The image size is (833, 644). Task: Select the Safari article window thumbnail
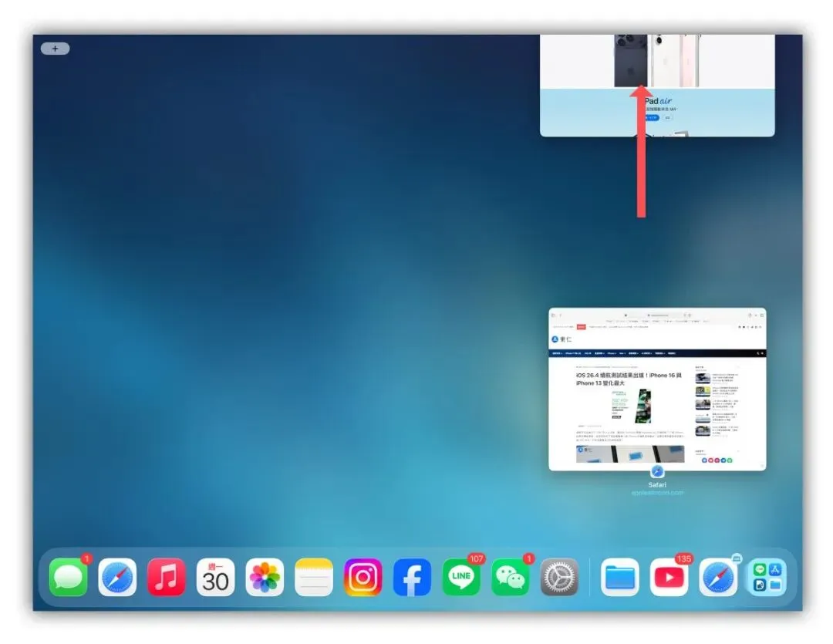point(657,389)
